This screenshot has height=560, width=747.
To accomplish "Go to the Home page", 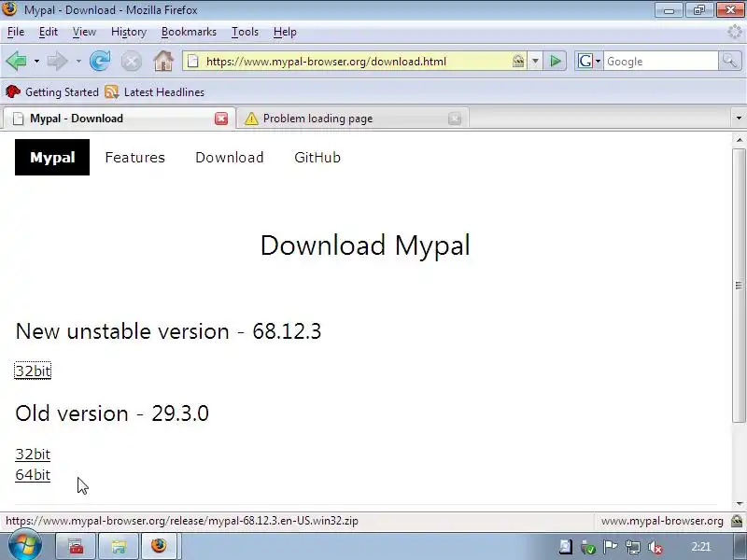I will 162,61.
